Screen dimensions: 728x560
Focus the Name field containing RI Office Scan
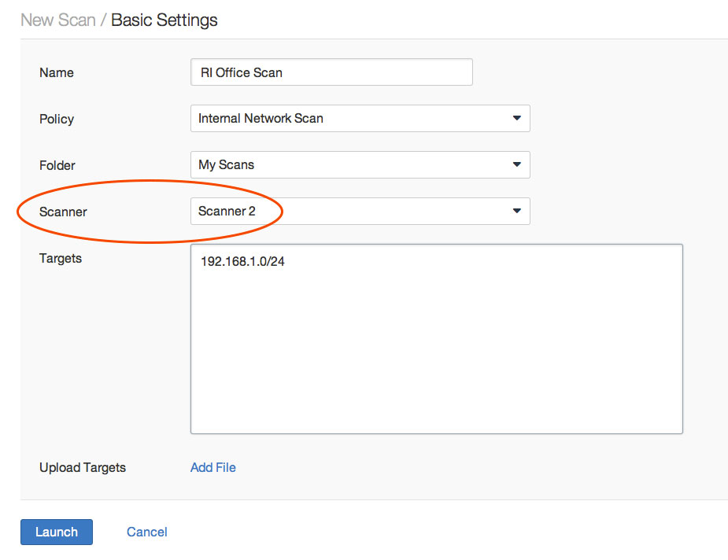click(331, 72)
